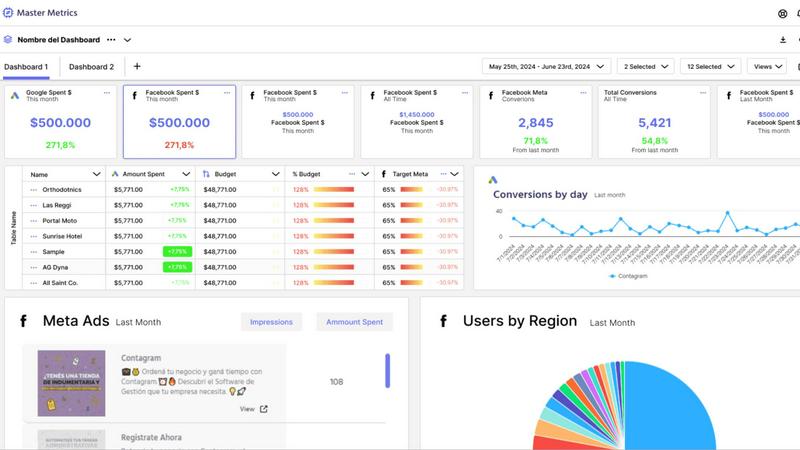800x450 pixels.
Task: Expand the dropdown chevron beside Nombre del Dashboard
Action: pyautogui.click(x=127, y=40)
